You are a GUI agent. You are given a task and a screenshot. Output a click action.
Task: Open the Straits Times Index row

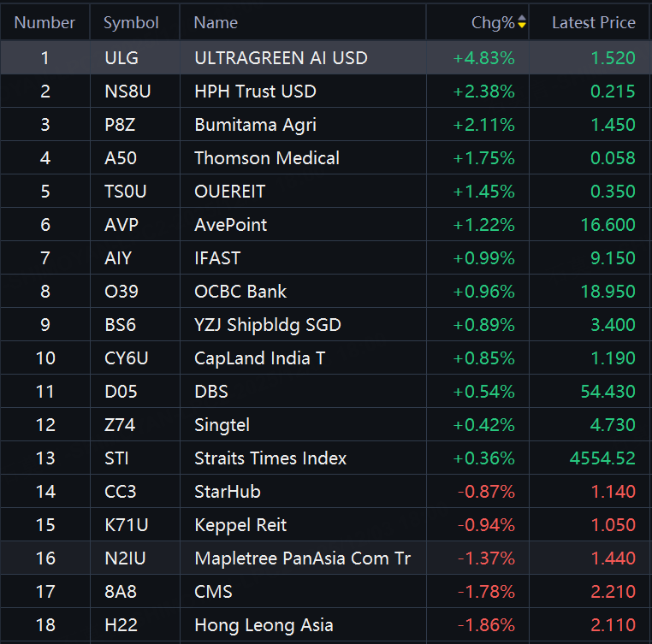coord(270,458)
